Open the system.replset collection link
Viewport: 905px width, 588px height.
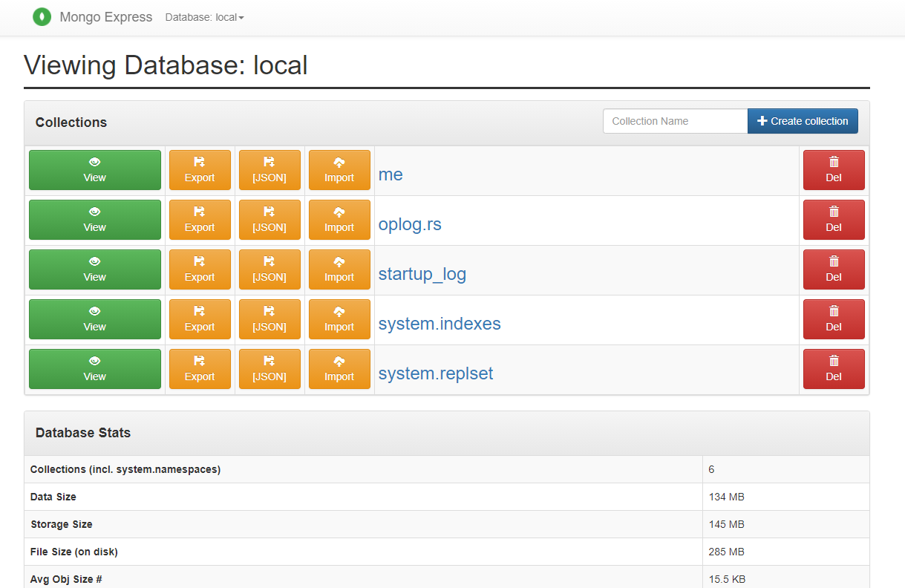click(436, 373)
